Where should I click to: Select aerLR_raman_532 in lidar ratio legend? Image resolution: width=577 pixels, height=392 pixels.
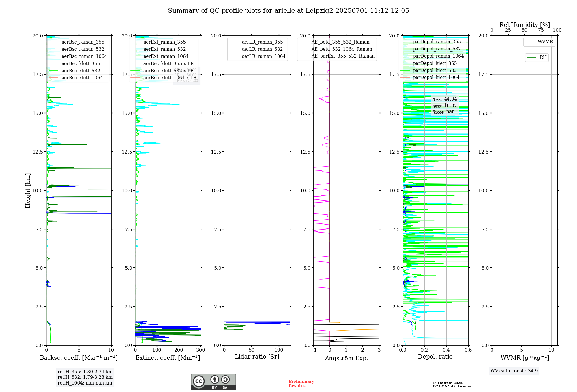256,49
